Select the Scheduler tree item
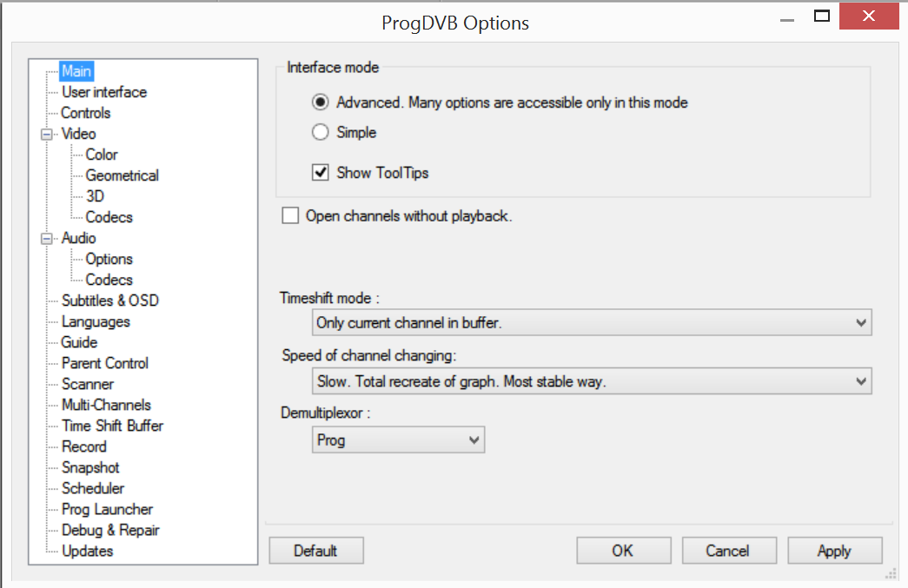This screenshot has height=588, width=908. (x=92, y=488)
